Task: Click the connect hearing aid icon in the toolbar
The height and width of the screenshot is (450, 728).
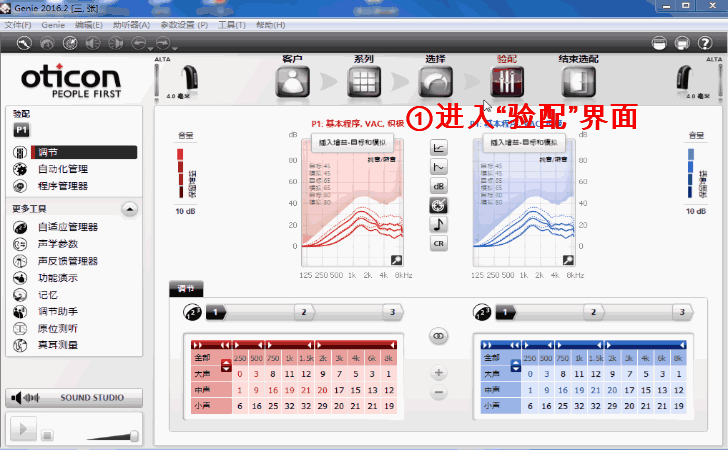Action: point(24,43)
